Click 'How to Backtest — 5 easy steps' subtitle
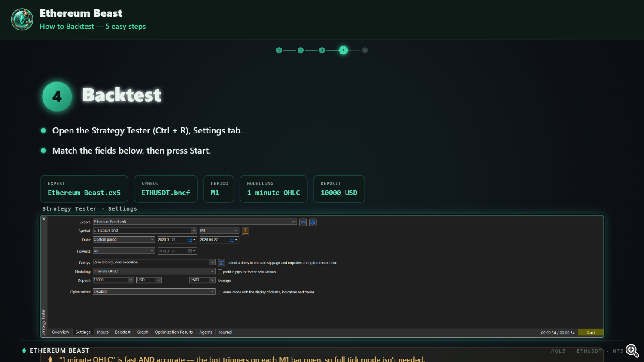 (93, 27)
